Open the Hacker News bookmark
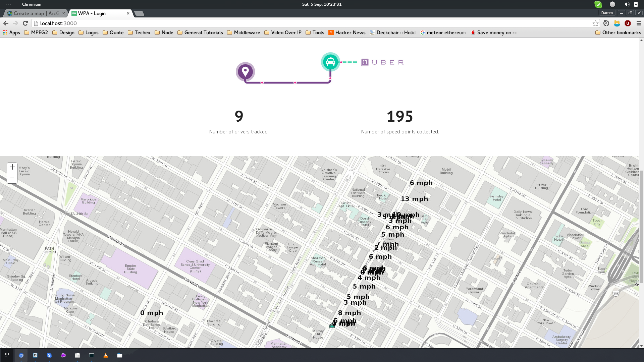The width and height of the screenshot is (644, 362). point(347,33)
